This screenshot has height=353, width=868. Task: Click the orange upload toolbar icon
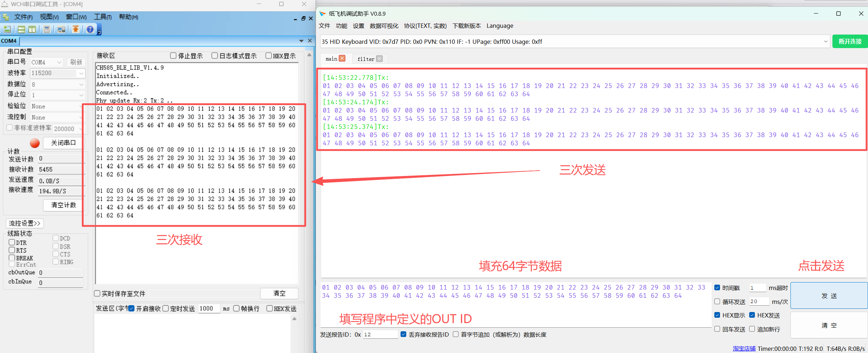75,29
